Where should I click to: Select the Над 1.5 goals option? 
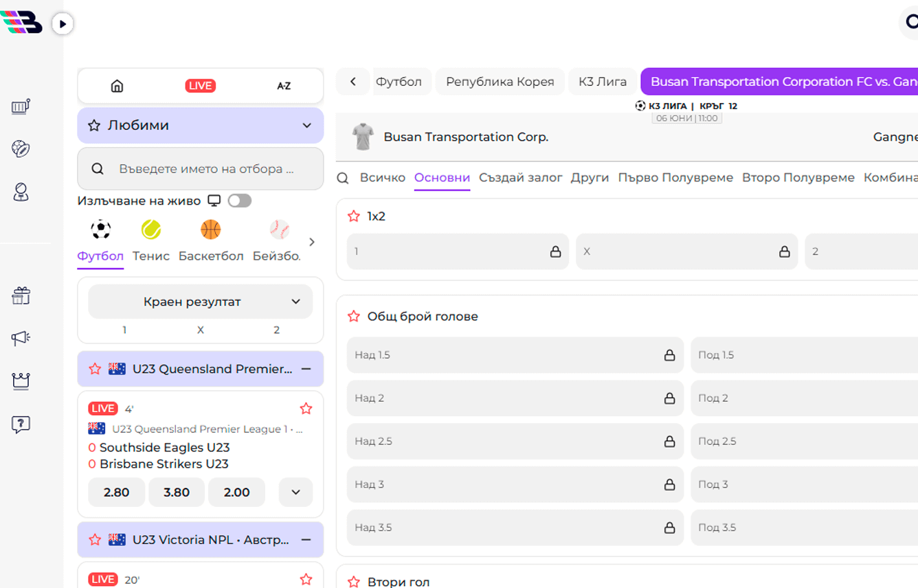515,355
